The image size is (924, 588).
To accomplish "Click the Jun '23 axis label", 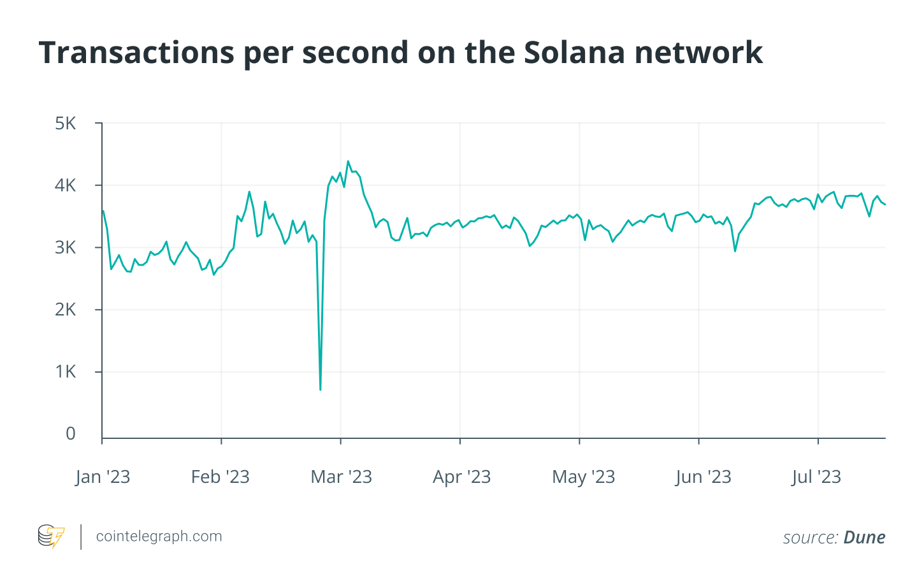I will (x=703, y=477).
